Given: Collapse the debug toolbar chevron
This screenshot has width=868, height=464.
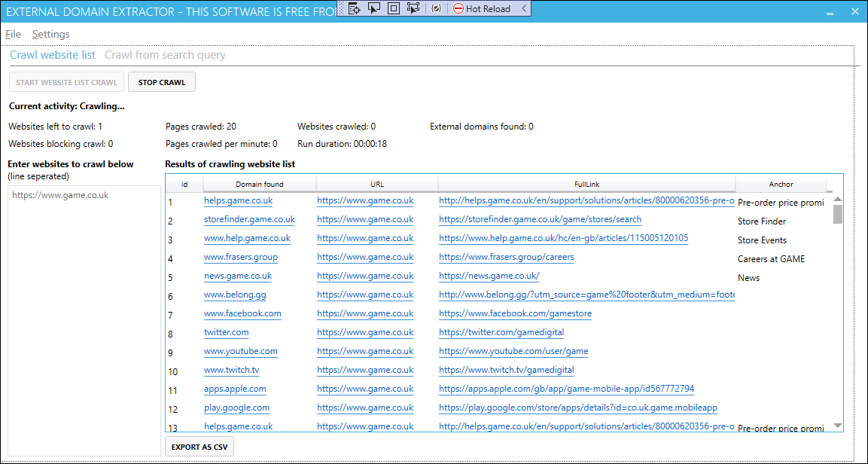Looking at the screenshot, I should [524, 8].
